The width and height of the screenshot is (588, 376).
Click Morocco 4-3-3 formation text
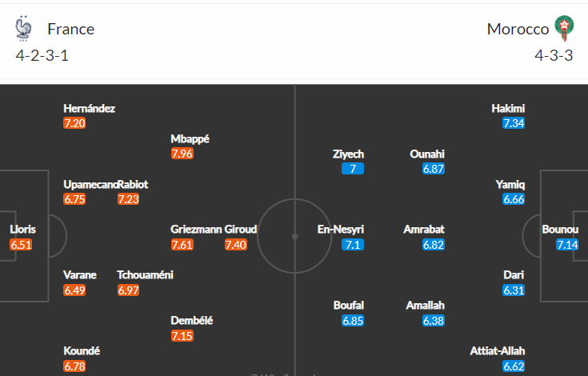[x=554, y=55]
